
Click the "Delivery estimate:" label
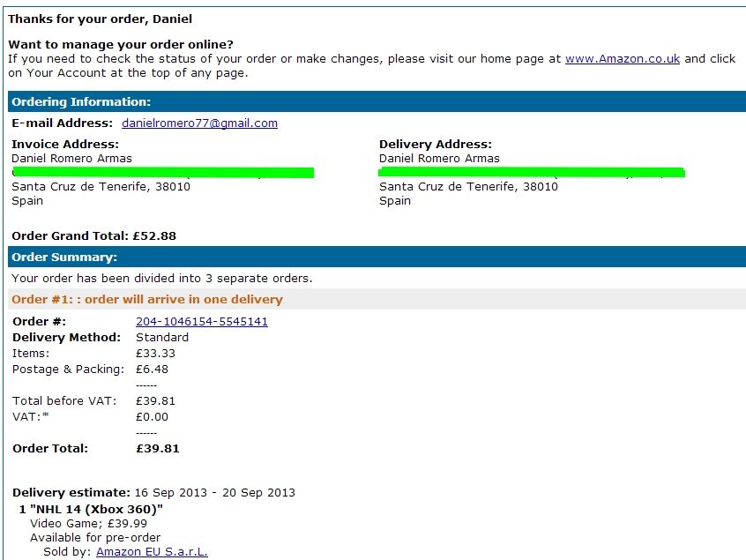(x=71, y=492)
